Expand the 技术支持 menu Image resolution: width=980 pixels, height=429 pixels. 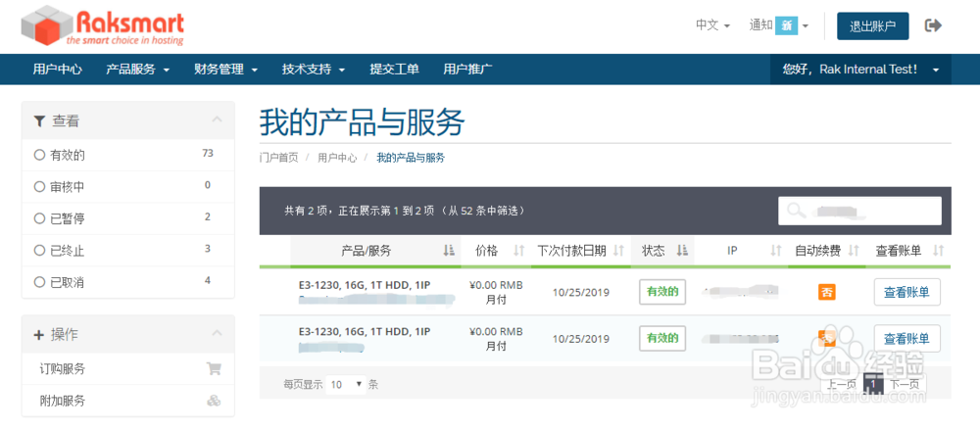click(x=314, y=70)
